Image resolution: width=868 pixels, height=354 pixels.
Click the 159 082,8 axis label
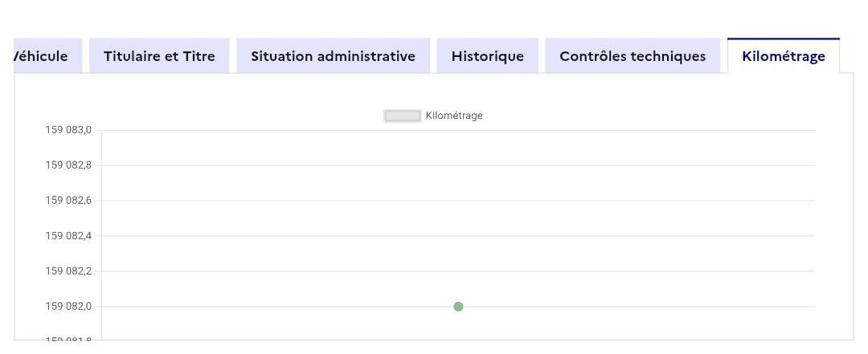68,165
